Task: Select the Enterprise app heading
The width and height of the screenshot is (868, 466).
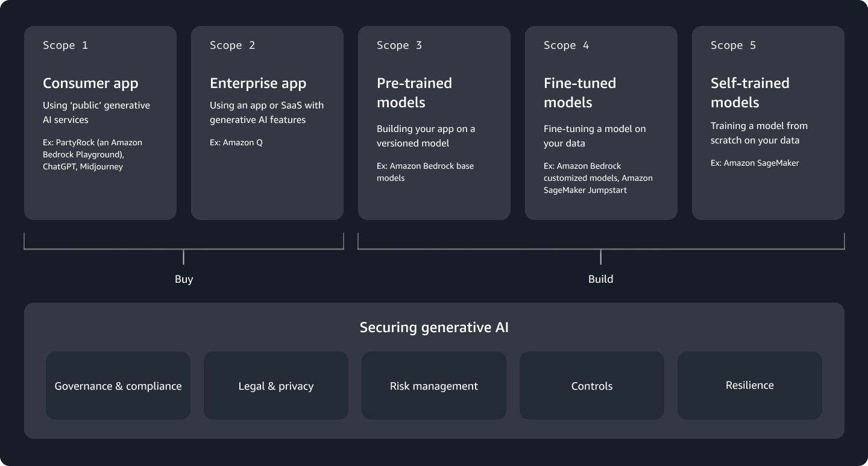Action: (x=258, y=83)
